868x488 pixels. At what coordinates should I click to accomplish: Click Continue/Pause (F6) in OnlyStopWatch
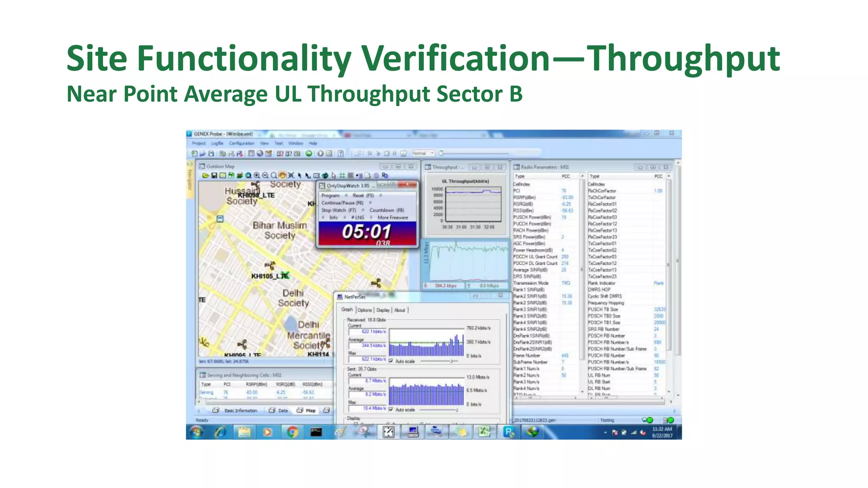342,203
